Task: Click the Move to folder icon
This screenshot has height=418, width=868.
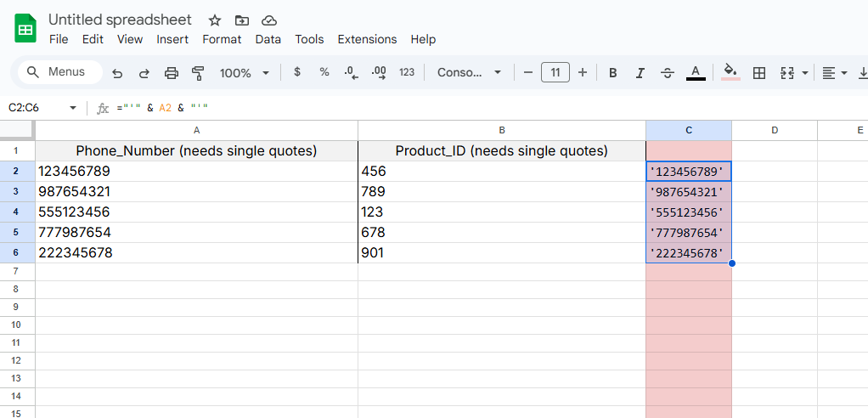Action: [242, 20]
